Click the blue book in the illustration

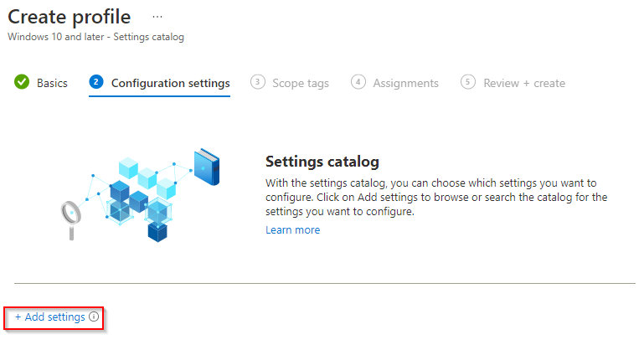click(207, 167)
